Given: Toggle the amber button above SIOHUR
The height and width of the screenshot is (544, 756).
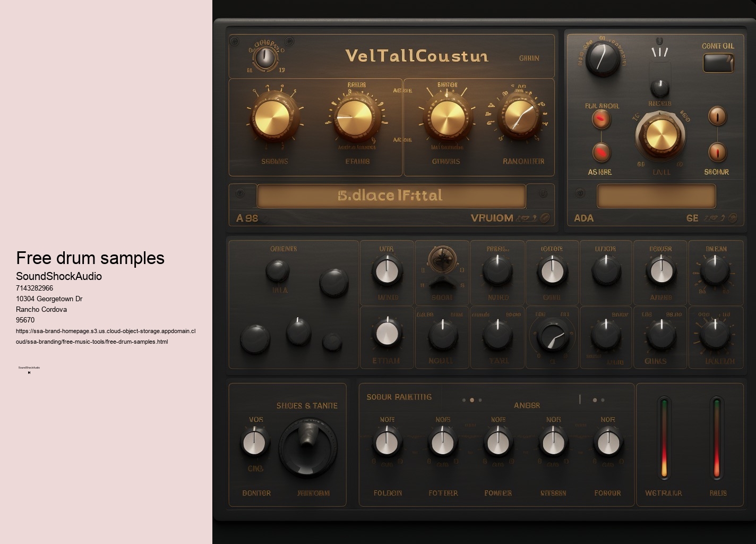Looking at the screenshot, I should click(x=717, y=116).
